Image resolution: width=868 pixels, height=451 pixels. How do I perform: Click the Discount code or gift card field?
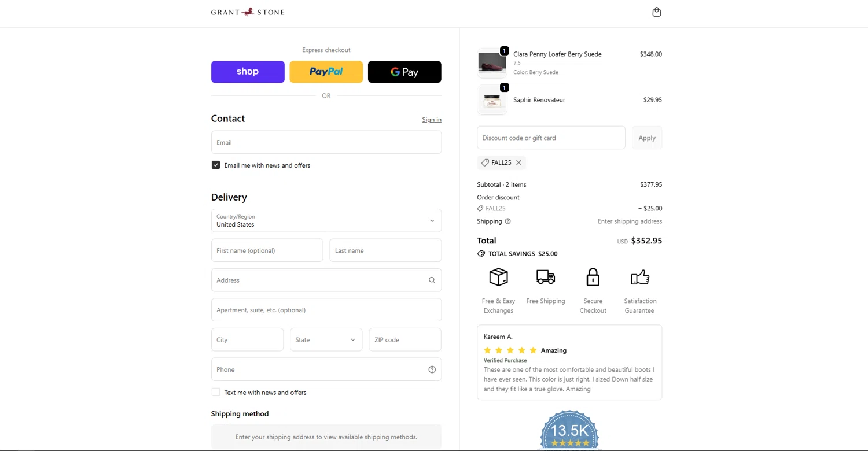pyautogui.click(x=551, y=138)
